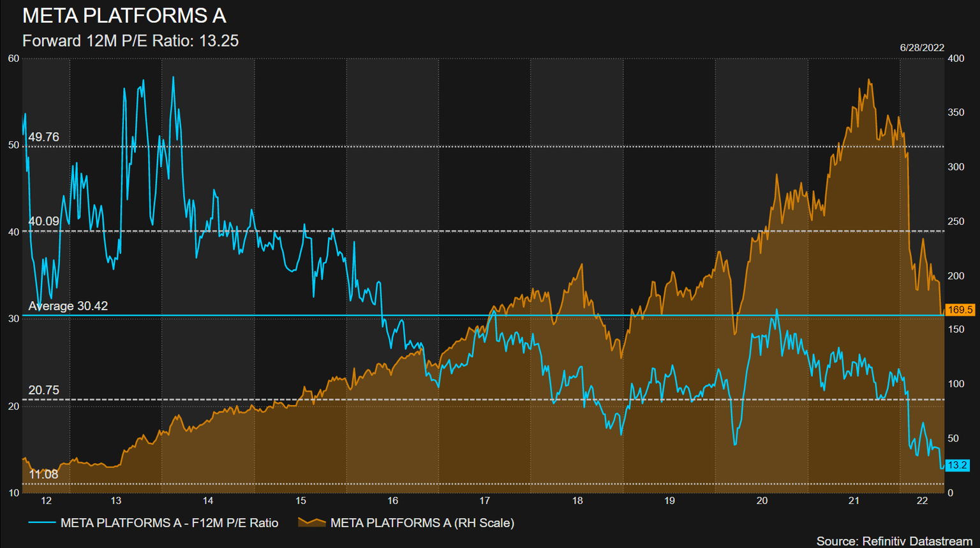Screen dimensions: 980x548
Task: Click the orange area legend swatch
Action: (311, 522)
